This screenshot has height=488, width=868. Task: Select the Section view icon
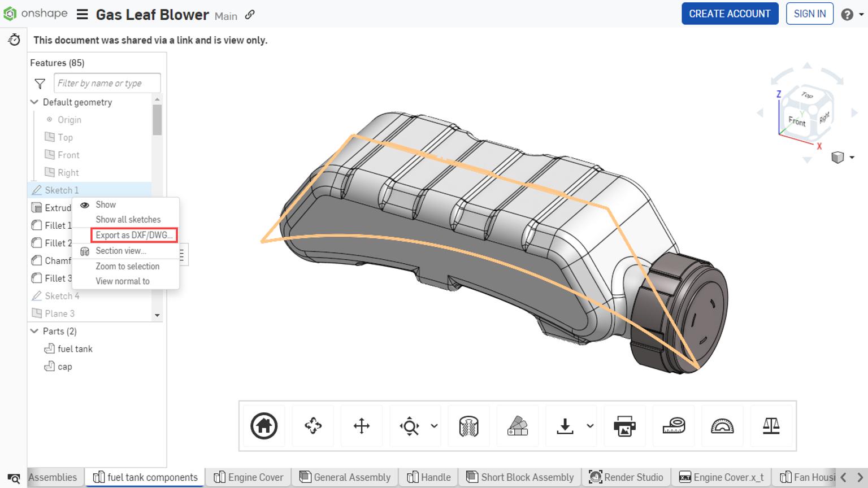click(x=468, y=426)
